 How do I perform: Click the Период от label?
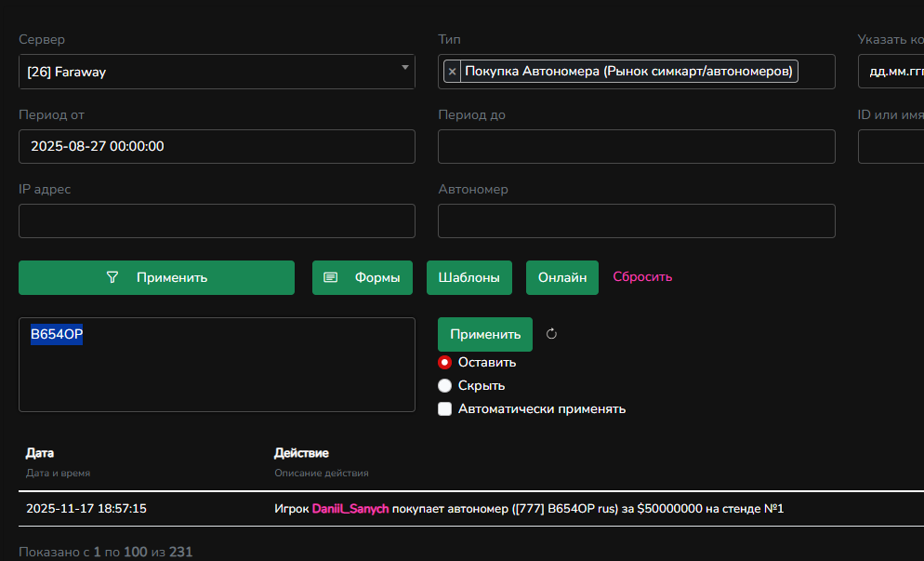tap(52, 115)
